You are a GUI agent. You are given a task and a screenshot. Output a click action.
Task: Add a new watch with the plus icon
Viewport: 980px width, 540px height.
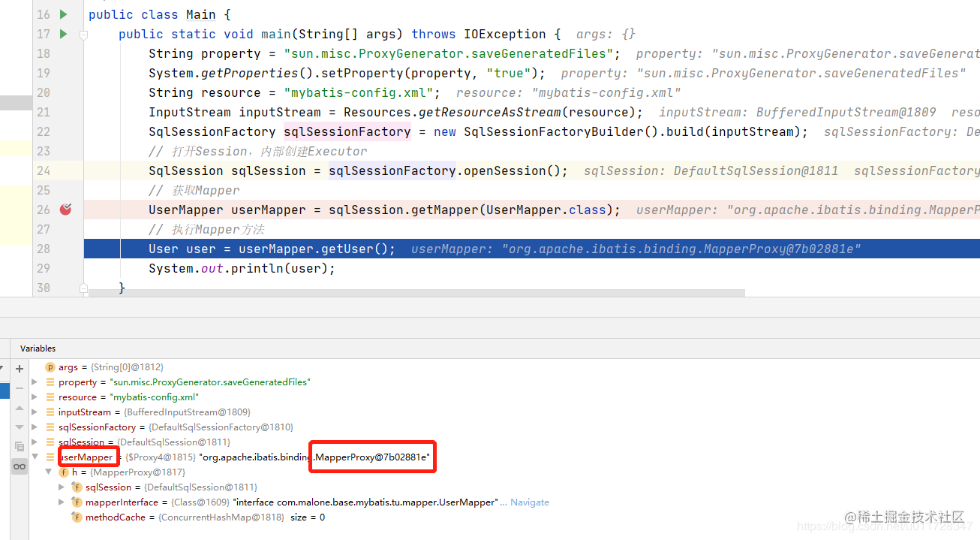click(20, 368)
